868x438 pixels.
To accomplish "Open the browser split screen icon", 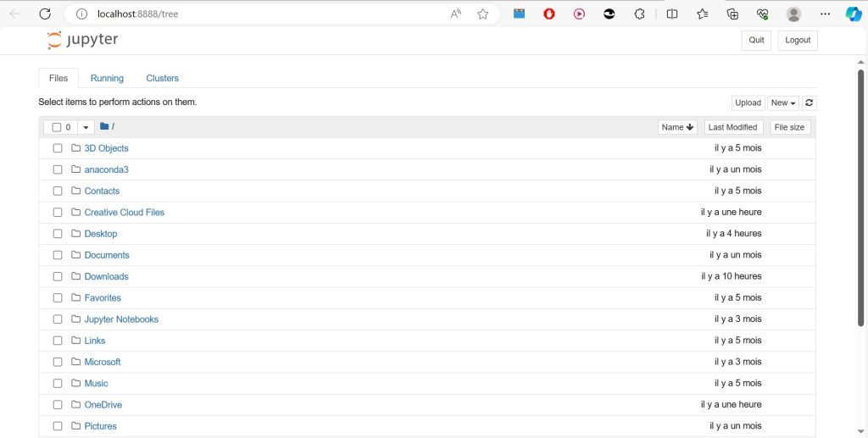I will coord(672,14).
